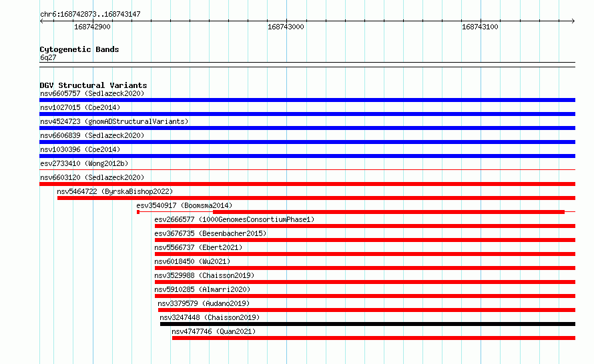
Task: Click the nsv6605757 (Sedlazeck2020) variant label
Action: [92, 93]
